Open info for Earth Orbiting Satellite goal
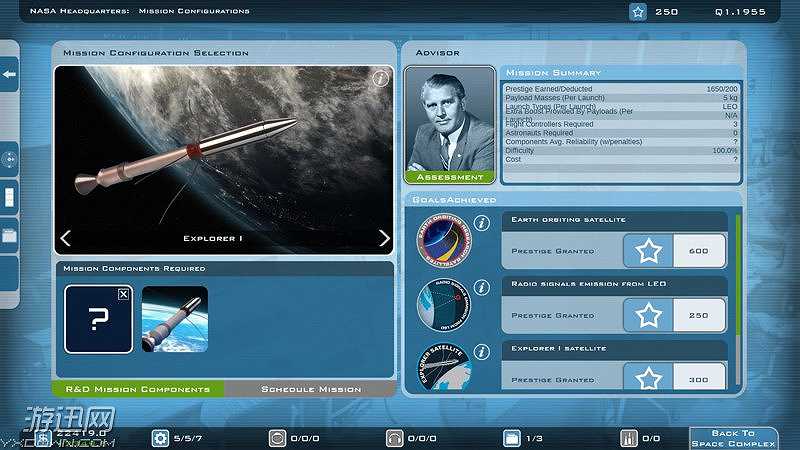Image resolution: width=800 pixels, height=450 pixels. tap(482, 223)
